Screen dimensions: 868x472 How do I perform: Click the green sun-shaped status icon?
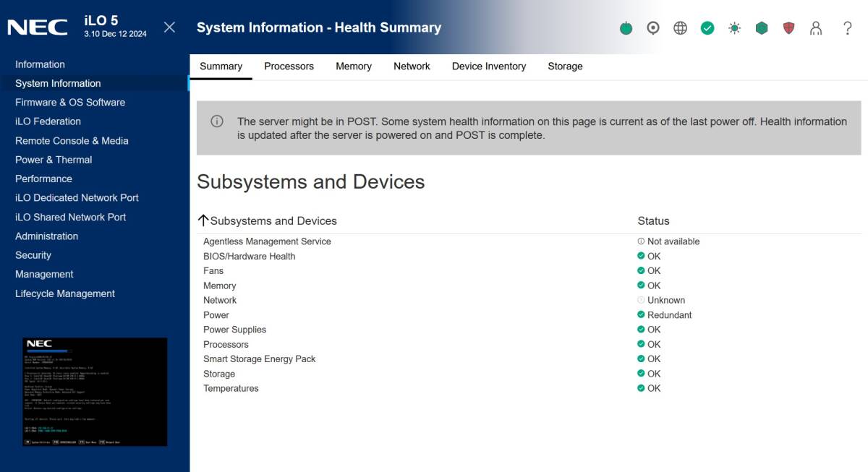734,28
